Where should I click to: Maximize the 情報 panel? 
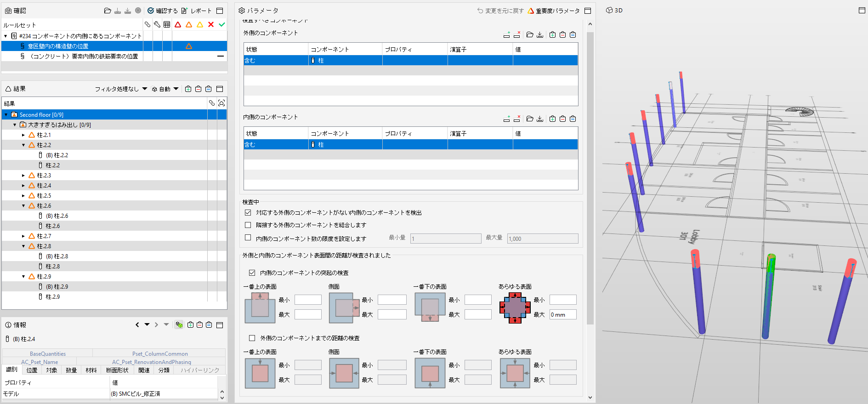(220, 324)
